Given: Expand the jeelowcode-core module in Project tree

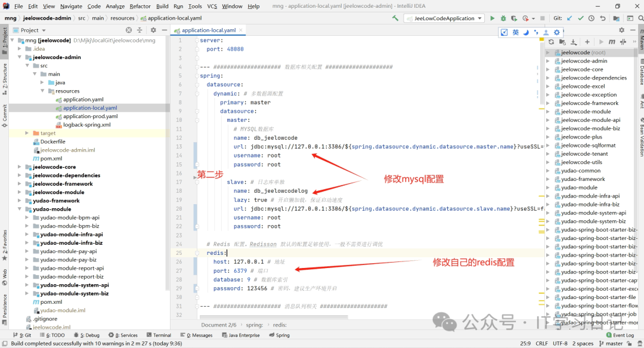Looking at the screenshot, I should [20, 167].
